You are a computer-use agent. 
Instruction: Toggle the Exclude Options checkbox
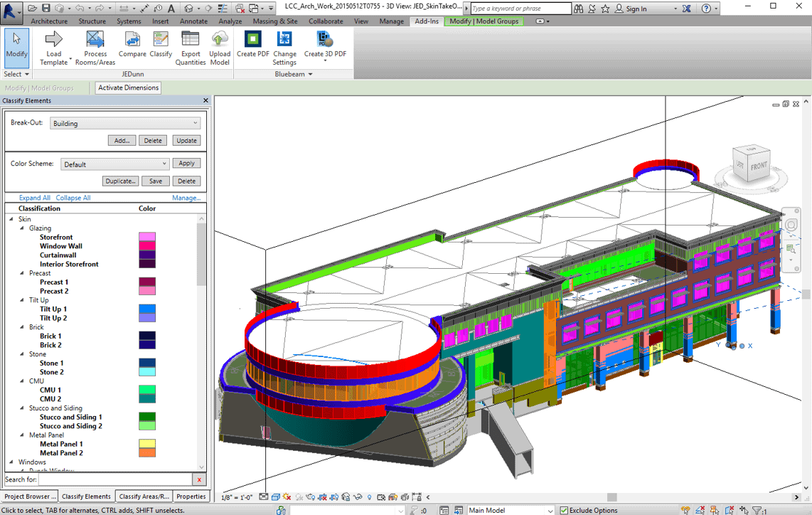click(x=564, y=510)
